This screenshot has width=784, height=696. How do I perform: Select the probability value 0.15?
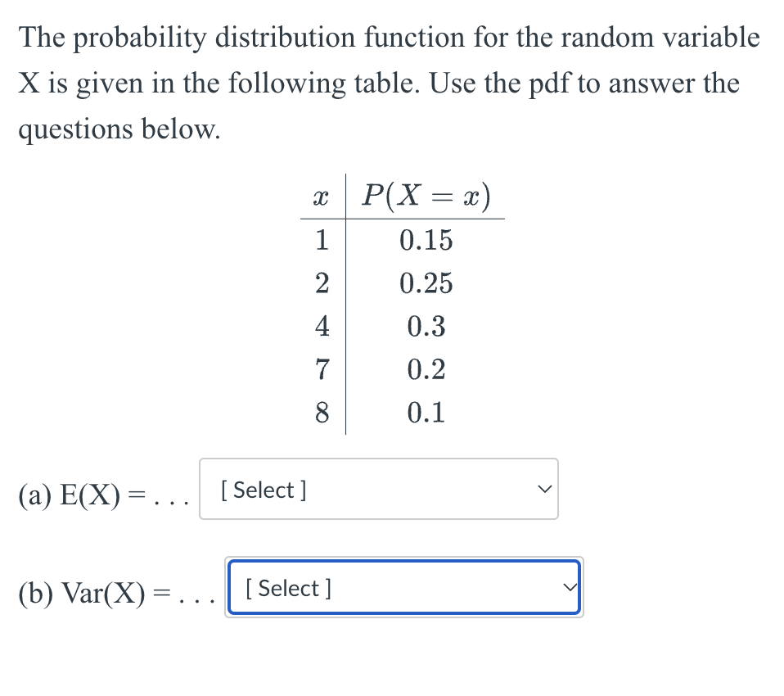point(425,240)
